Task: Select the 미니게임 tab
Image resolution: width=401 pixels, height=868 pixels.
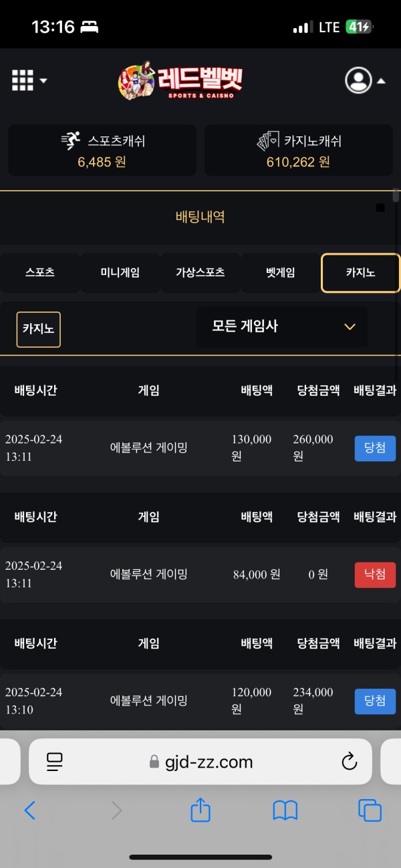Action: [120, 273]
